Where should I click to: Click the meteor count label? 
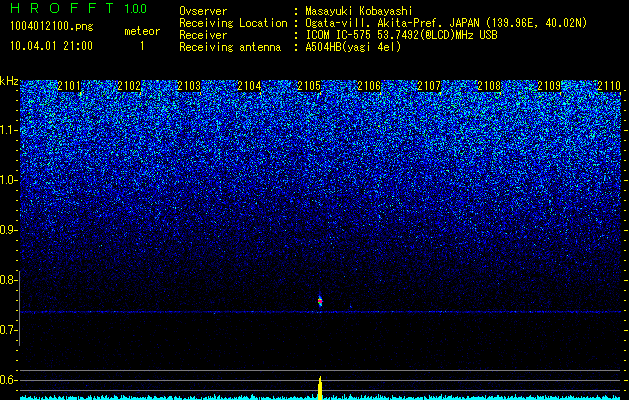(142, 31)
